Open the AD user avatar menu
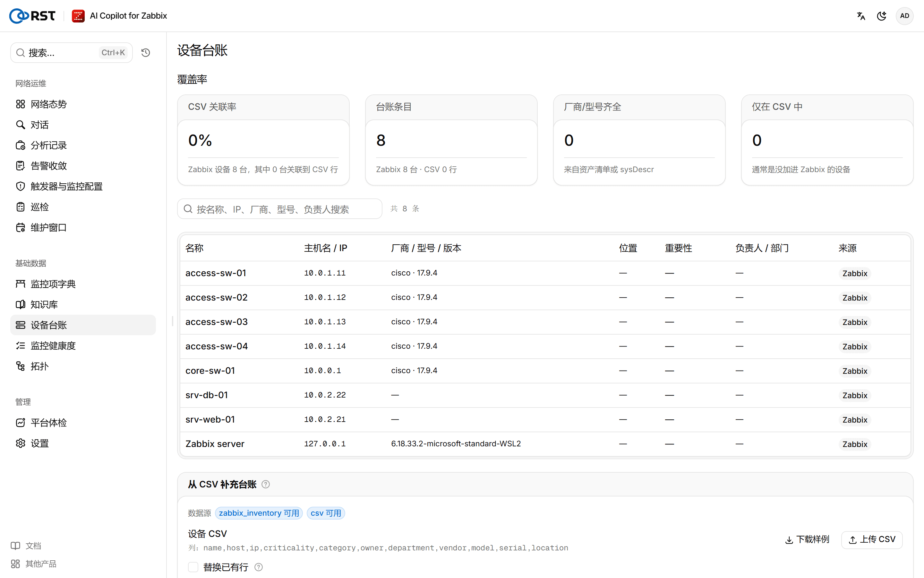Image resolution: width=924 pixels, height=578 pixels. pyautogui.click(x=904, y=16)
